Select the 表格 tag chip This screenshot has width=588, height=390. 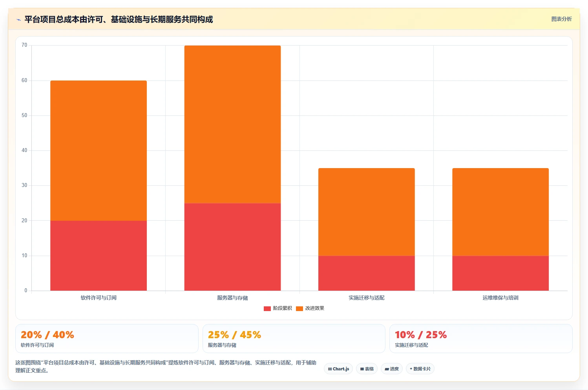(x=367, y=369)
